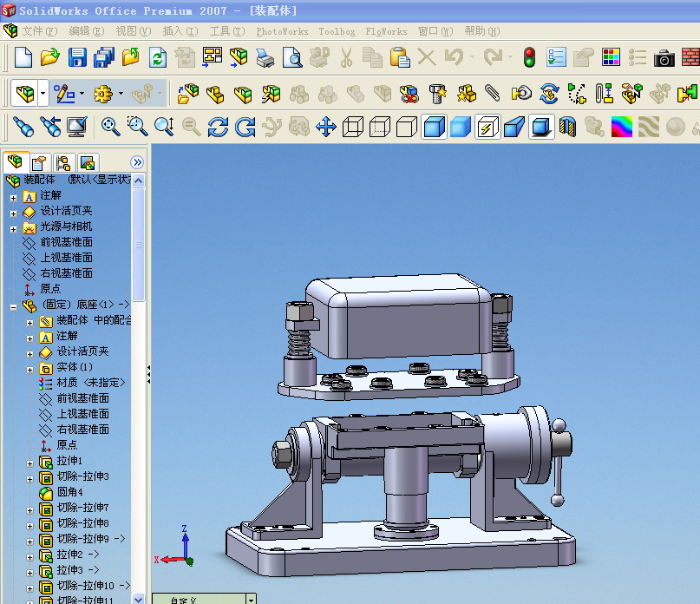
Task: Click the Open folder icon
Action: (x=50, y=57)
